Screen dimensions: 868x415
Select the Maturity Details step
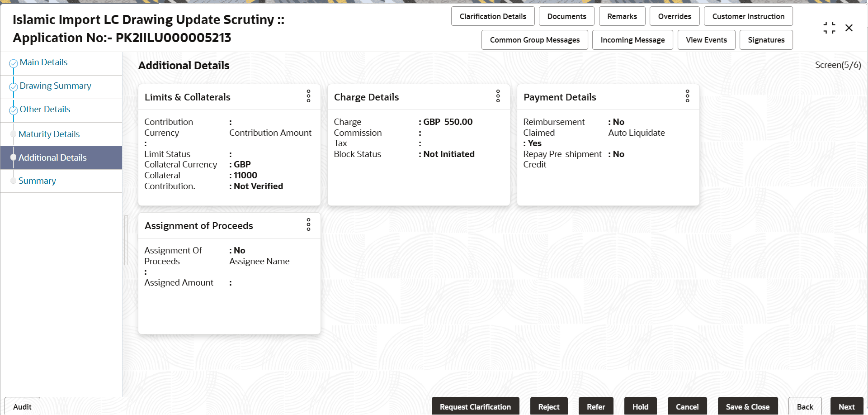click(49, 134)
